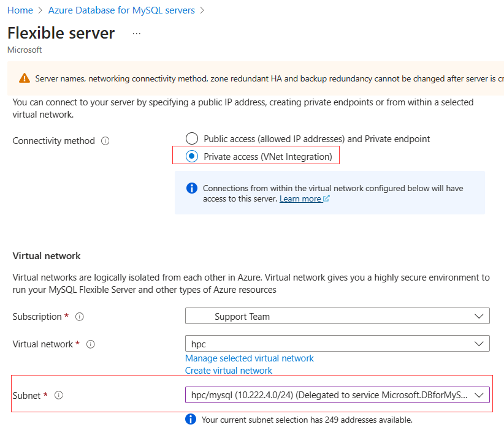
Task: Click the 'Subscription' field label
Action: tap(37, 317)
